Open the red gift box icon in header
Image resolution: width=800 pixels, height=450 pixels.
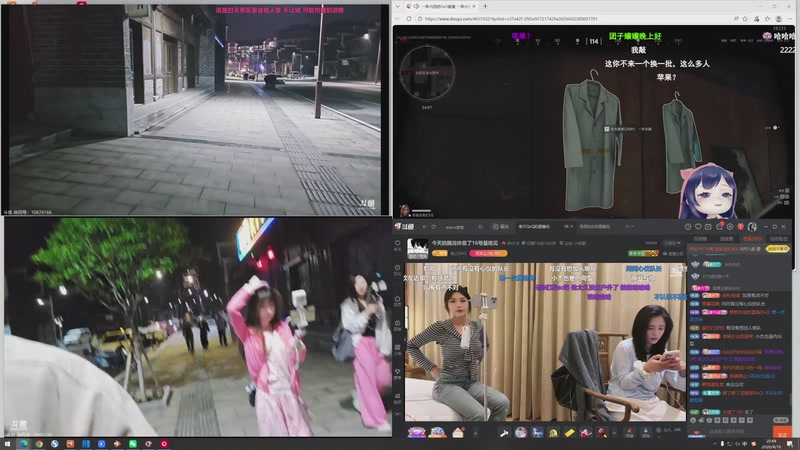tap(740, 227)
